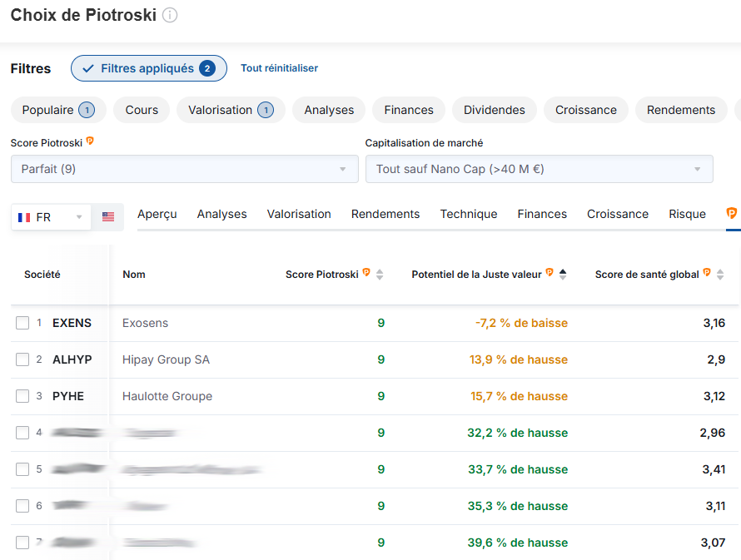This screenshot has height=560, width=741.
Task: Click the count badge on Populaire filter
Action: [87, 110]
